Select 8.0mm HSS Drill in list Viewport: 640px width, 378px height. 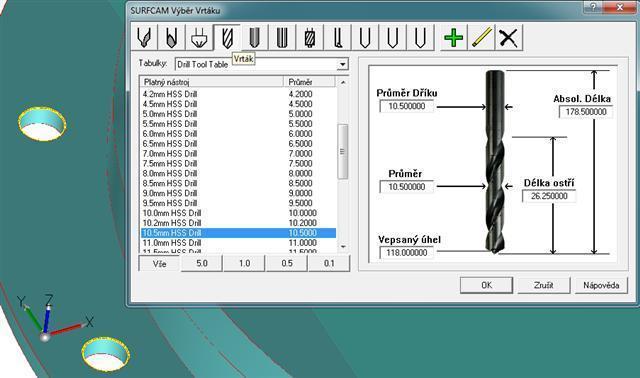[238, 173]
